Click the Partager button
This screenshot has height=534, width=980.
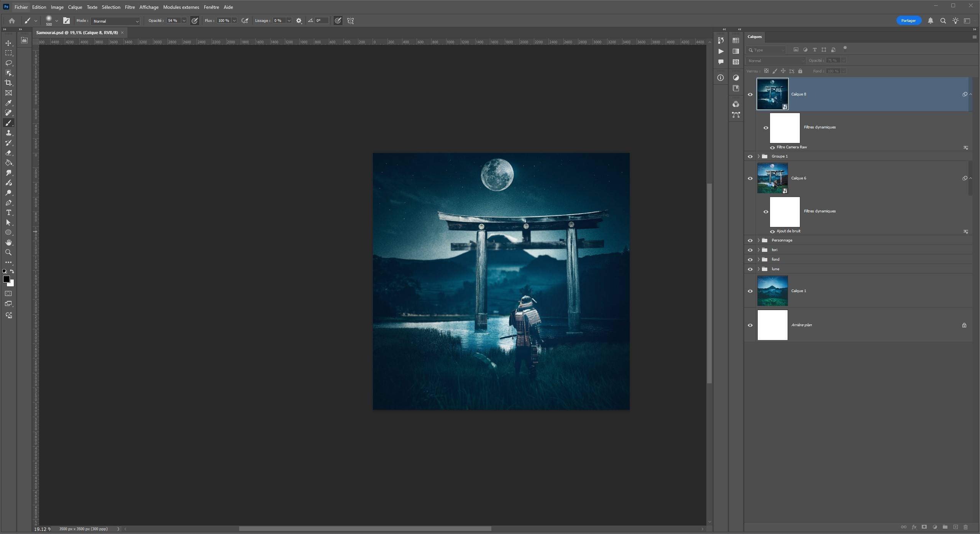(x=908, y=21)
